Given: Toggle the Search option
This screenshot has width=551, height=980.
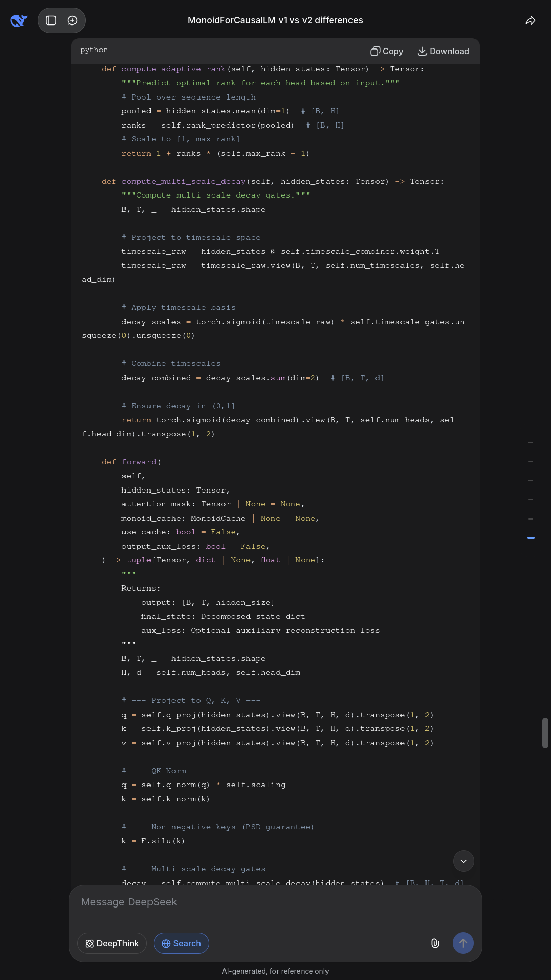Looking at the screenshot, I should pyautogui.click(x=181, y=943).
